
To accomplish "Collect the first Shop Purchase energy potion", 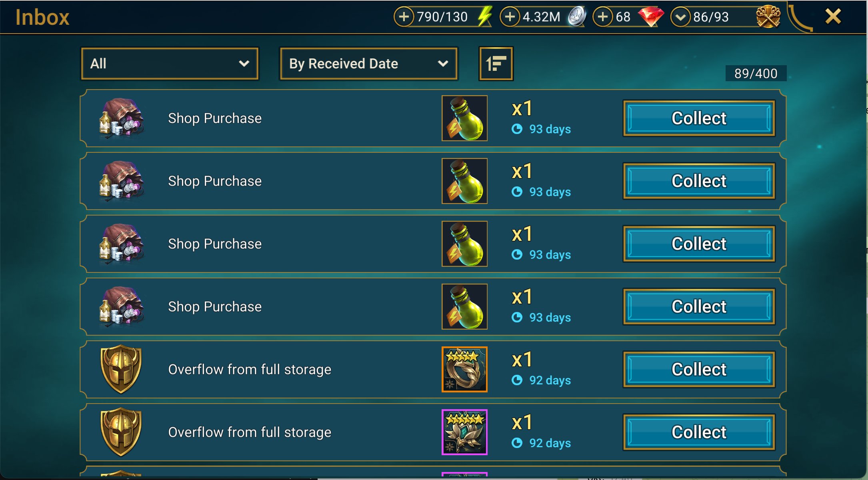I will point(698,118).
